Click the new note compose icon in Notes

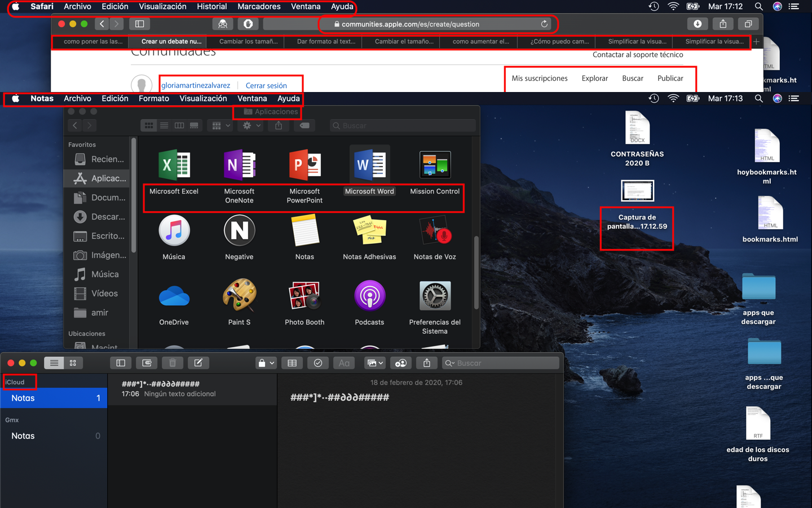(198, 363)
